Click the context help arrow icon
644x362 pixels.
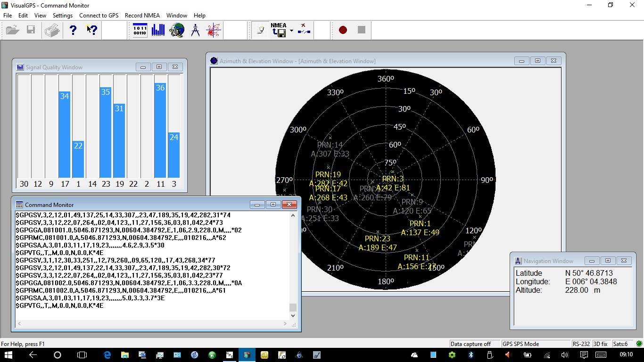(92, 30)
